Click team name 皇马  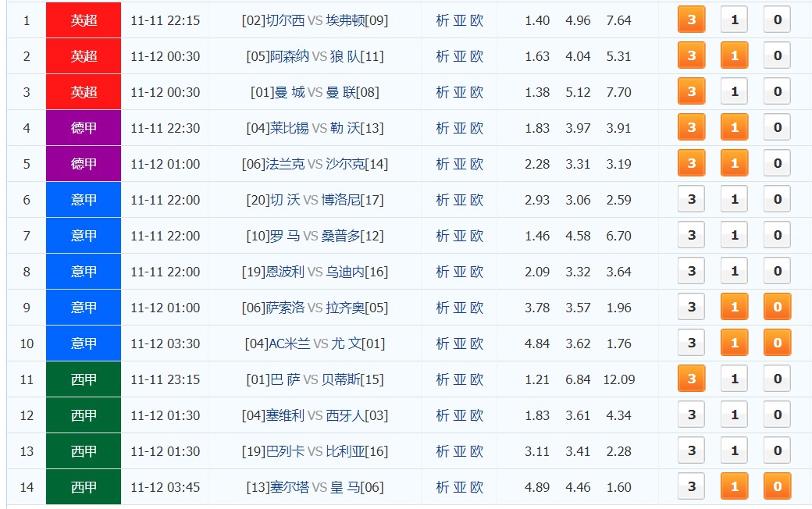tap(345, 487)
